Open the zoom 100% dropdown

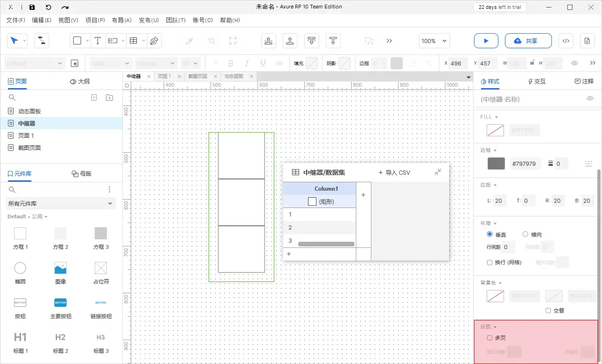coord(434,41)
